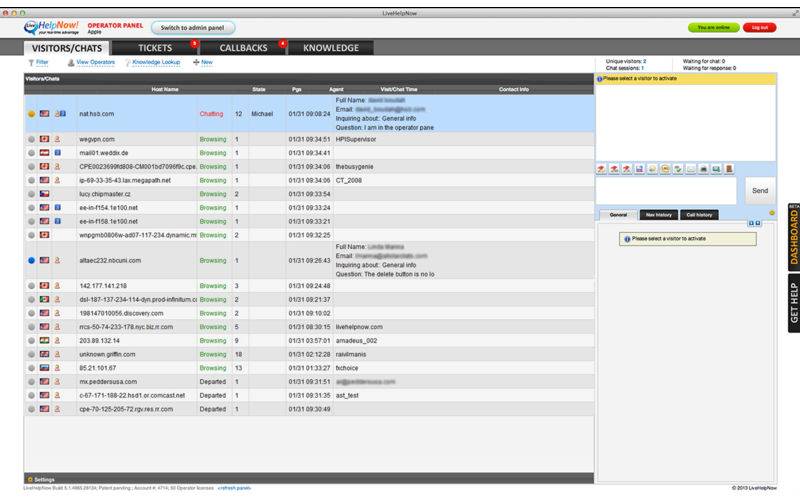Click the printer icon in chat toolbar
The height and width of the screenshot is (500, 800).
tap(704, 169)
